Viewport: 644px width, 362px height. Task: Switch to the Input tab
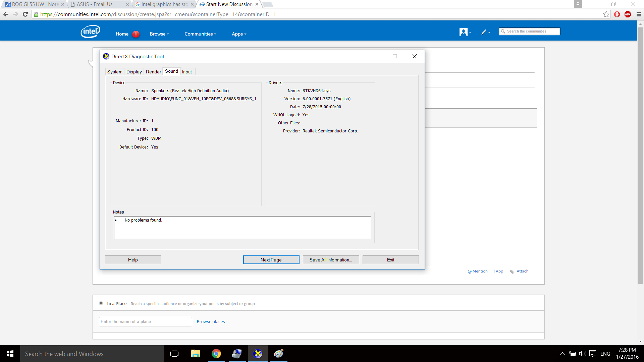[187, 72]
